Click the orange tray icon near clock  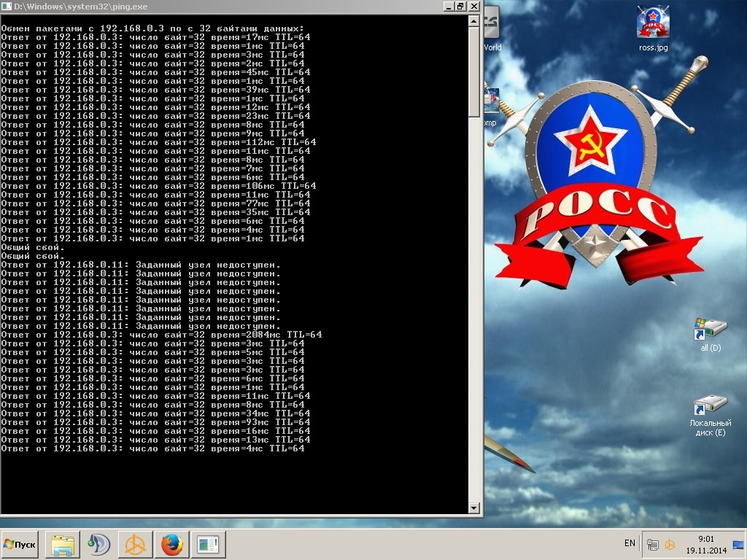tap(670, 545)
